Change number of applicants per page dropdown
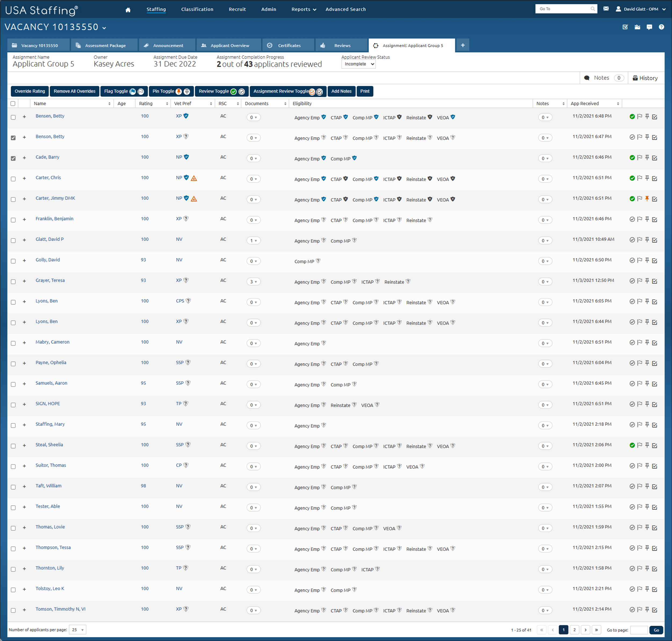The height and width of the screenshot is (641, 672). tap(78, 629)
